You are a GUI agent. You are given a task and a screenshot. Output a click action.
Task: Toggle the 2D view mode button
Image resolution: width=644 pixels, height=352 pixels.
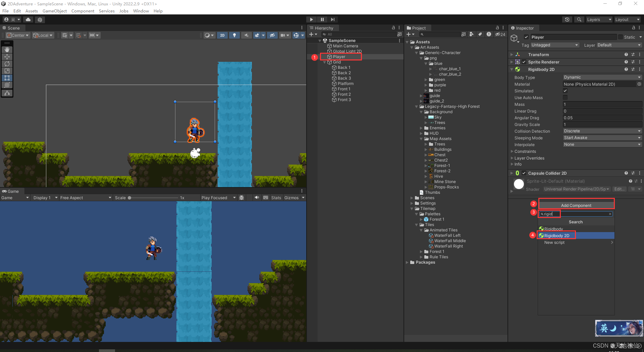[222, 35]
